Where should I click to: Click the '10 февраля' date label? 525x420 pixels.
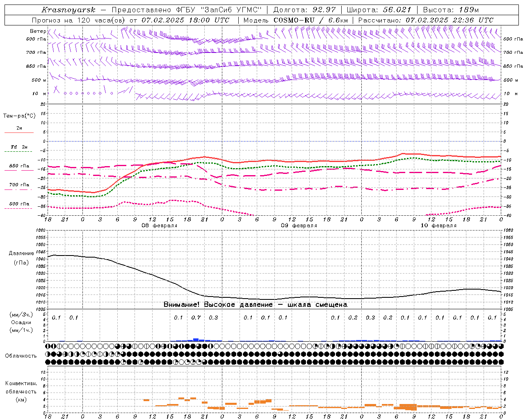pyautogui.click(x=438, y=226)
